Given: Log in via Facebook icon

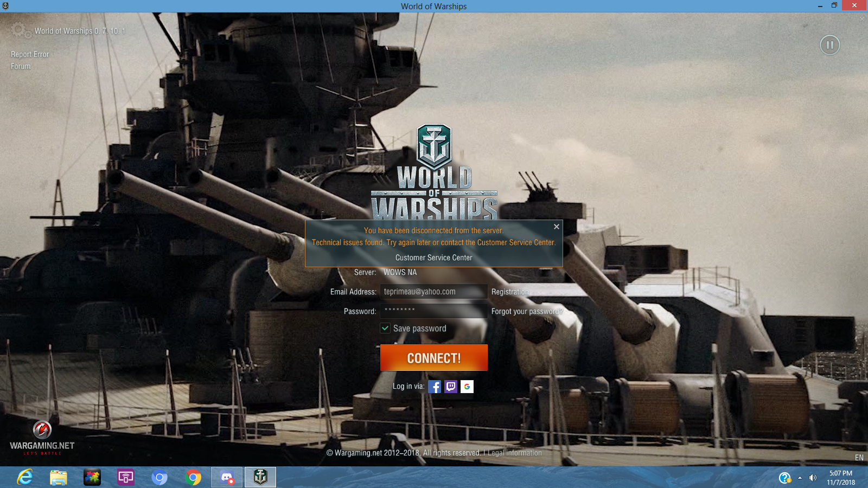Looking at the screenshot, I should click(x=435, y=387).
